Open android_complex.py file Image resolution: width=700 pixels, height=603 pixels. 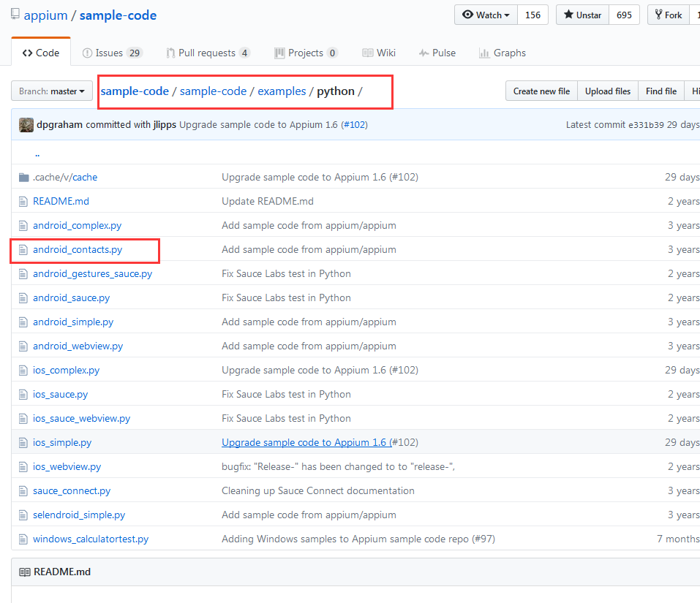[78, 225]
